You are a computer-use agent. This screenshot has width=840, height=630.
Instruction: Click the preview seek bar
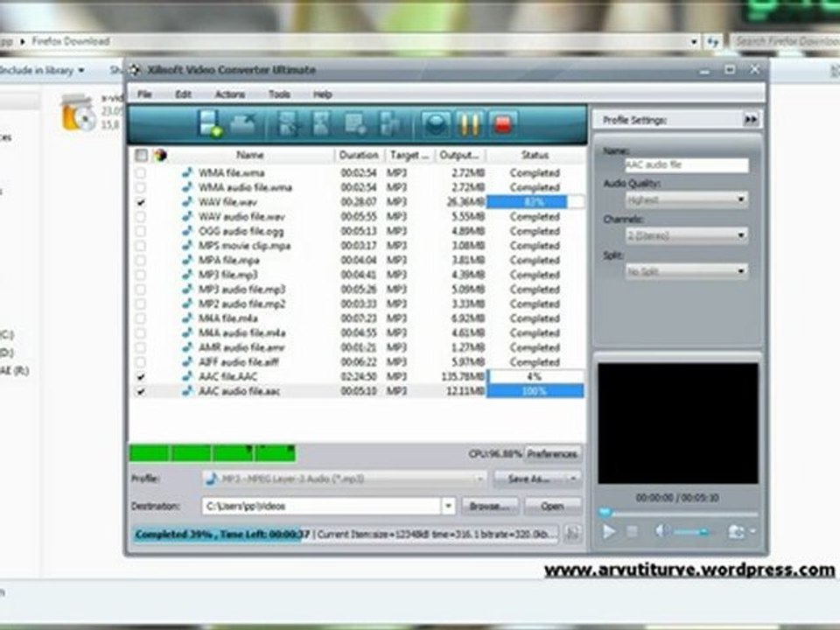[x=677, y=513]
